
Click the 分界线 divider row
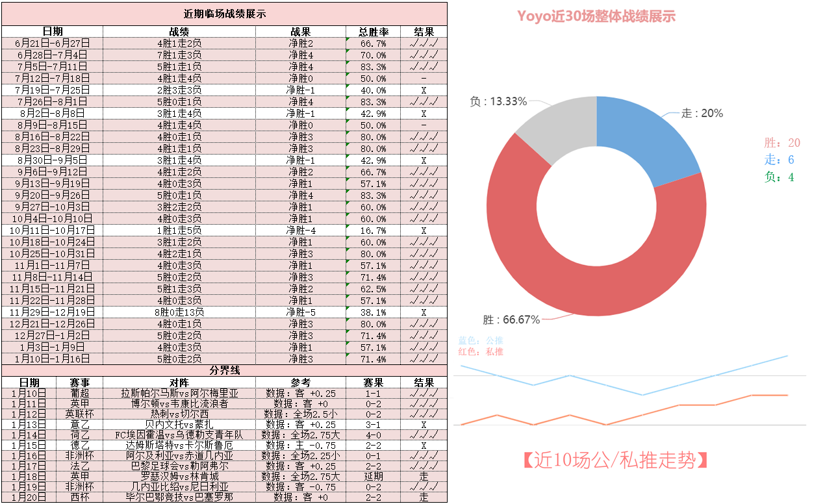click(x=224, y=370)
